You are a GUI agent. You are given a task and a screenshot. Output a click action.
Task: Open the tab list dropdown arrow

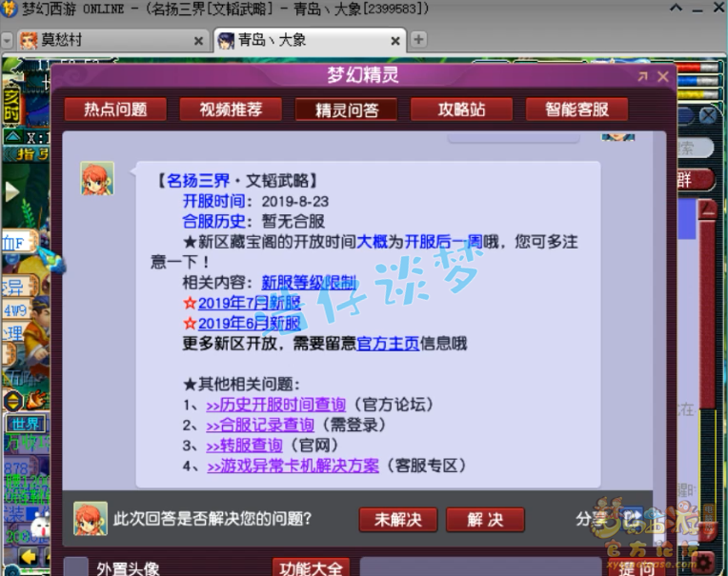coord(7,41)
